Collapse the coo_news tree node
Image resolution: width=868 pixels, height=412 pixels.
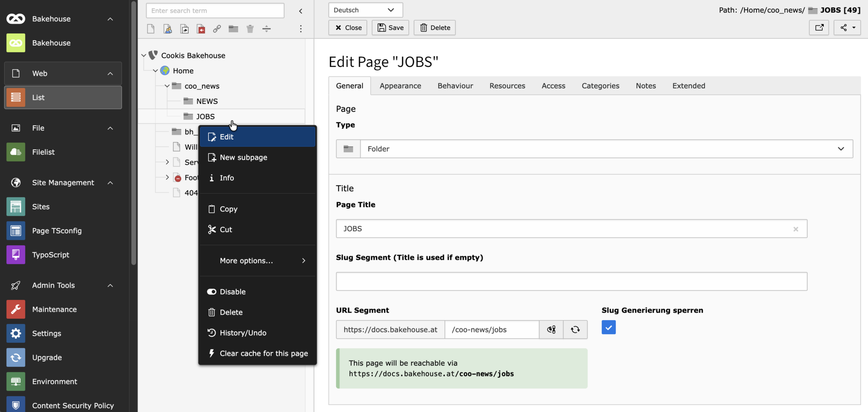coord(167,86)
